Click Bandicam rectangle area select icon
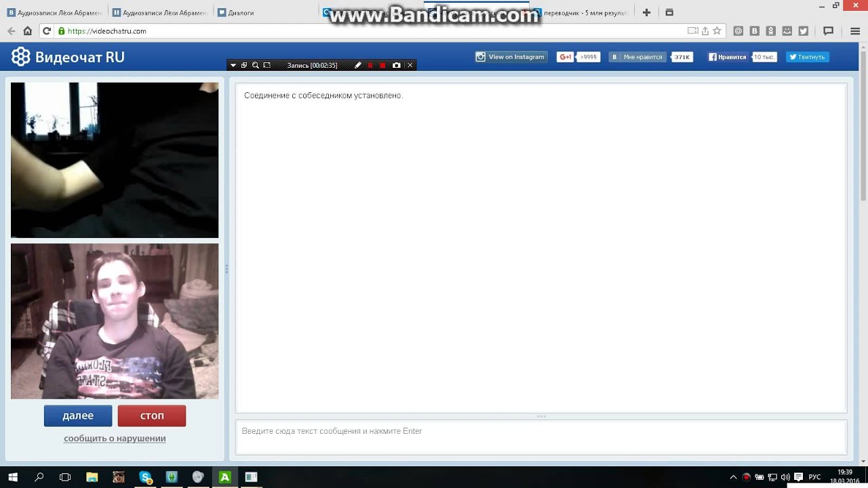 [x=267, y=66]
